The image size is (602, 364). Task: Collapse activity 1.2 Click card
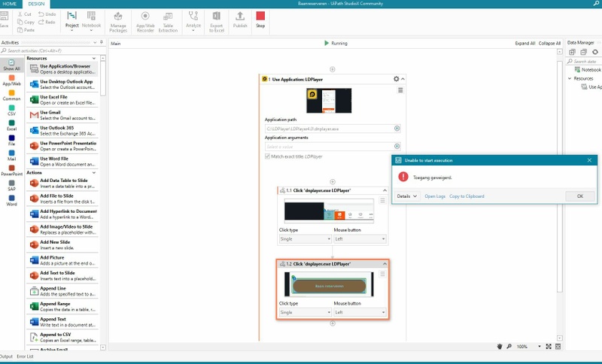click(x=385, y=264)
